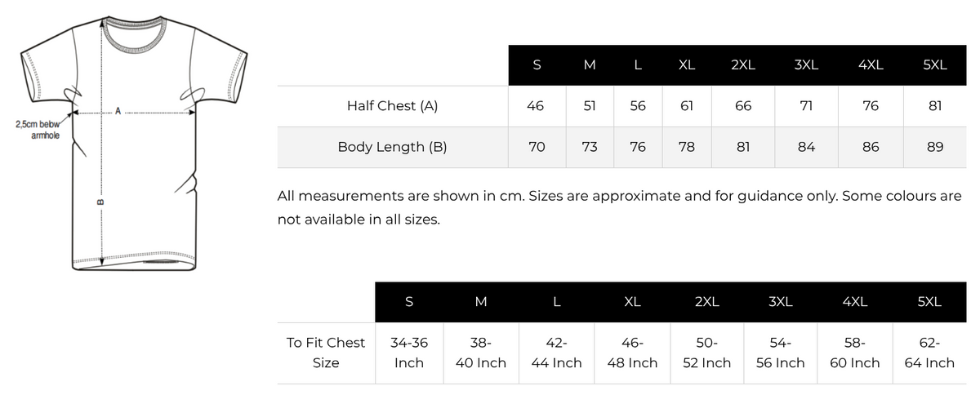Image resolution: width=980 pixels, height=395 pixels.
Task: Click the M header in the top table
Action: pyautogui.click(x=589, y=65)
